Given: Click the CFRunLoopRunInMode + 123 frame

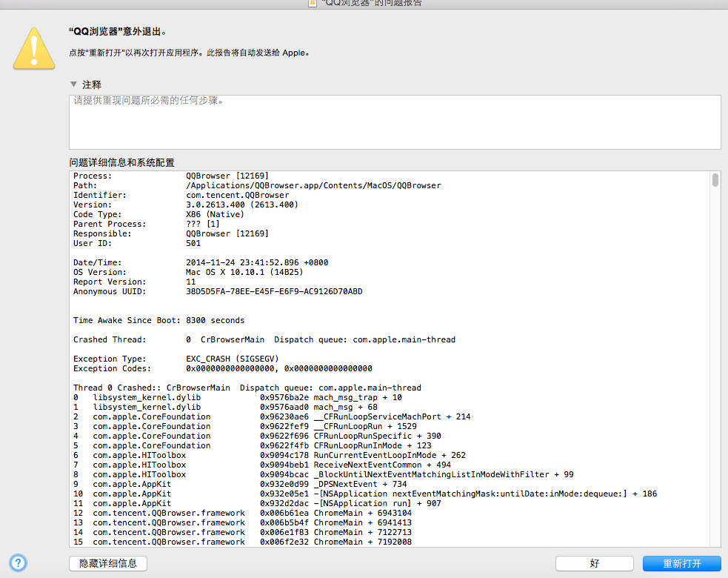Looking at the screenshot, I should point(252,445).
